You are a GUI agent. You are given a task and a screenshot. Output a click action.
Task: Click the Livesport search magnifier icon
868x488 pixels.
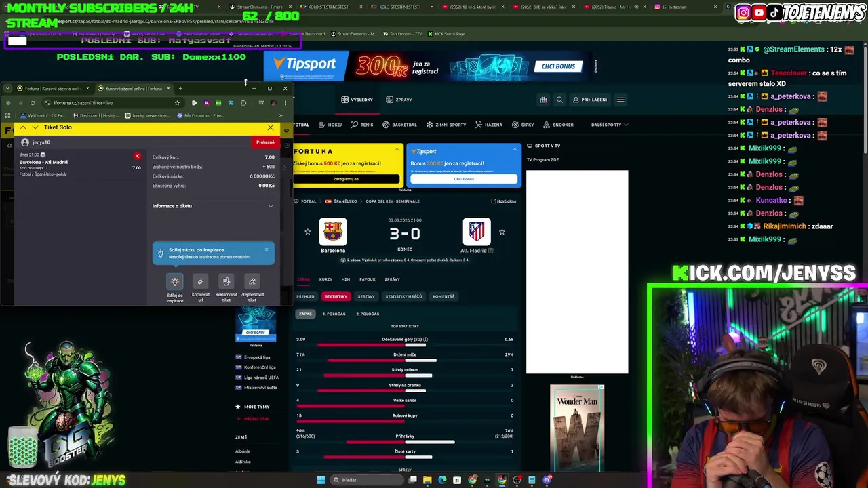[559, 100]
